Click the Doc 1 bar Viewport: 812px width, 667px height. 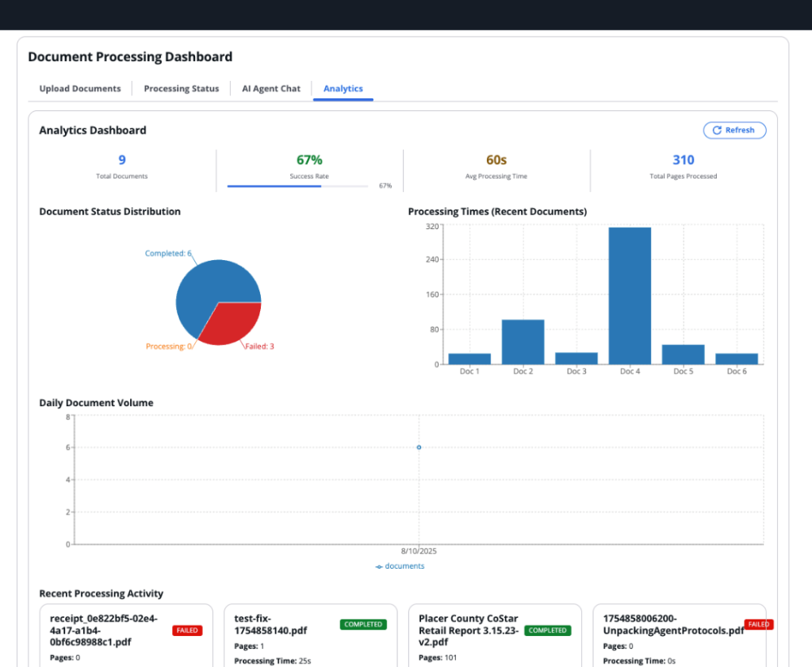[469, 358]
